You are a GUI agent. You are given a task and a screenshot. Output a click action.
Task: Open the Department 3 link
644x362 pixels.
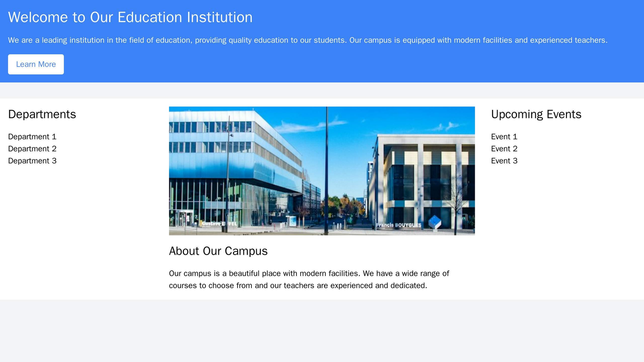(x=32, y=161)
